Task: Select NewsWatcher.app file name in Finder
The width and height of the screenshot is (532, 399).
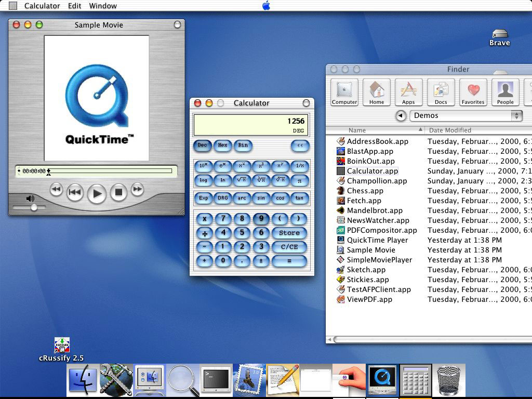Action: pyautogui.click(x=378, y=220)
